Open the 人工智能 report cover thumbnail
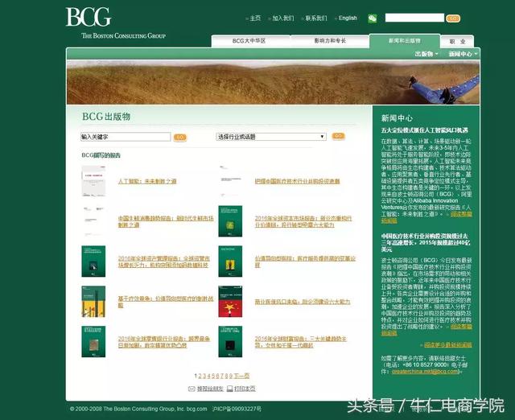 [x=93, y=181]
